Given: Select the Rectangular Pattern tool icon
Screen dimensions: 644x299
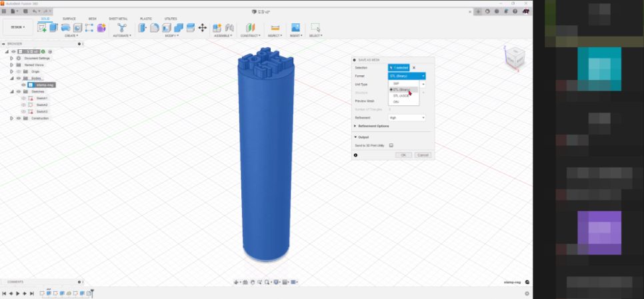Looking at the screenshot, I should (x=89, y=27).
